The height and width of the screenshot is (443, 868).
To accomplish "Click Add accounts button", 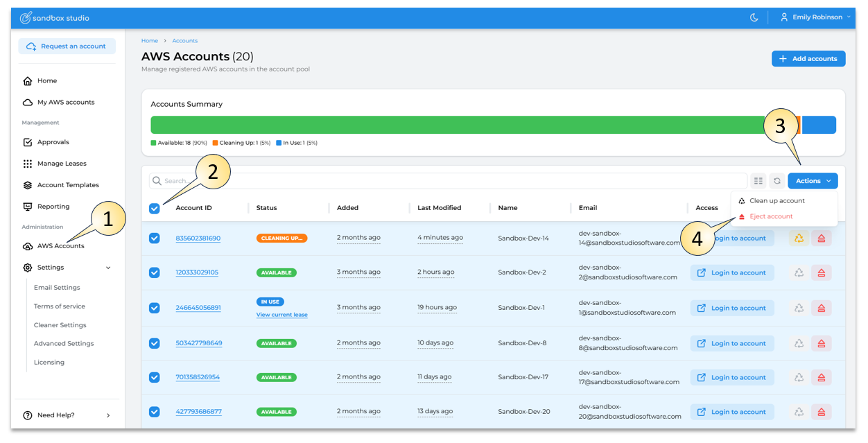I will [x=808, y=59].
